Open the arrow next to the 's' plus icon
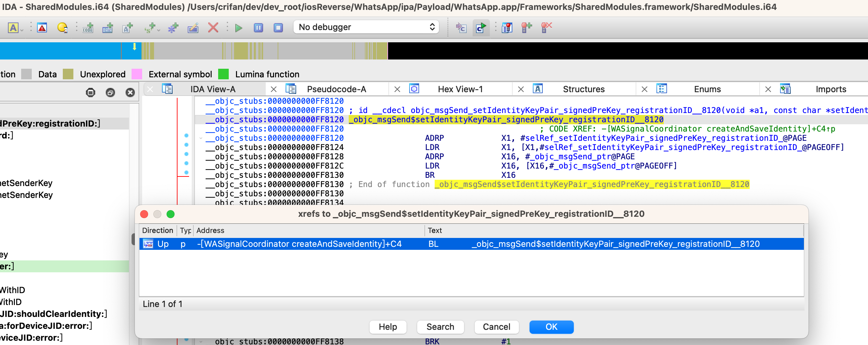 tap(158, 30)
